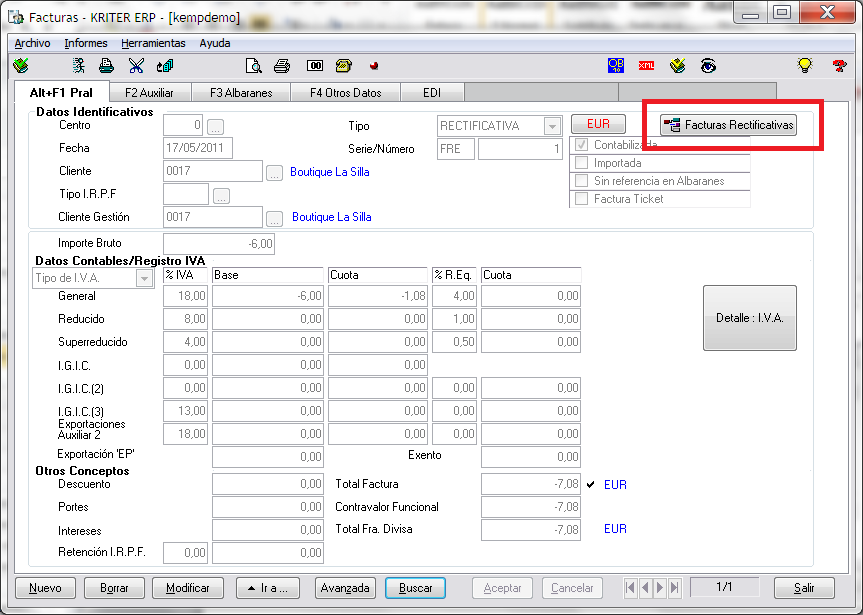
Task: Click the Nuevo button
Action: click(x=45, y=588)
